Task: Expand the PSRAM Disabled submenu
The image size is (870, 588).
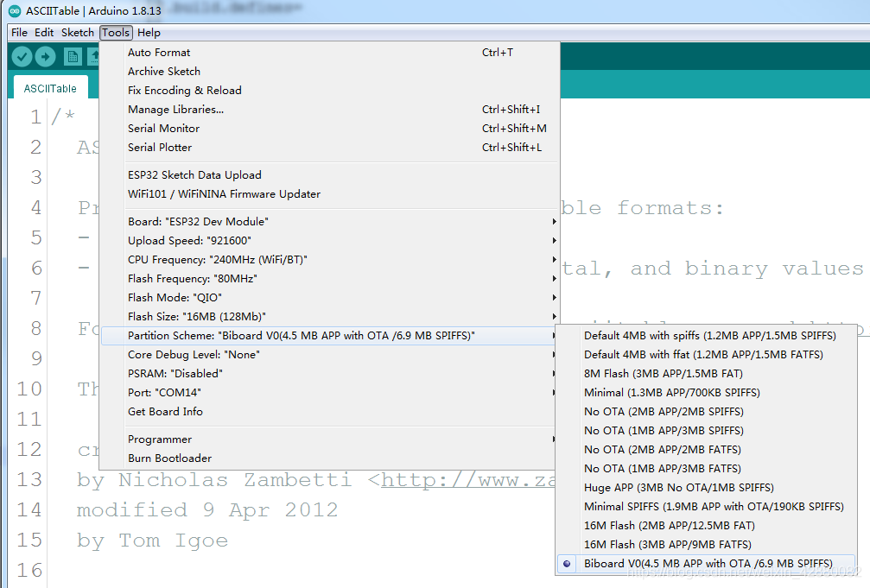Action: click(329, 373)
